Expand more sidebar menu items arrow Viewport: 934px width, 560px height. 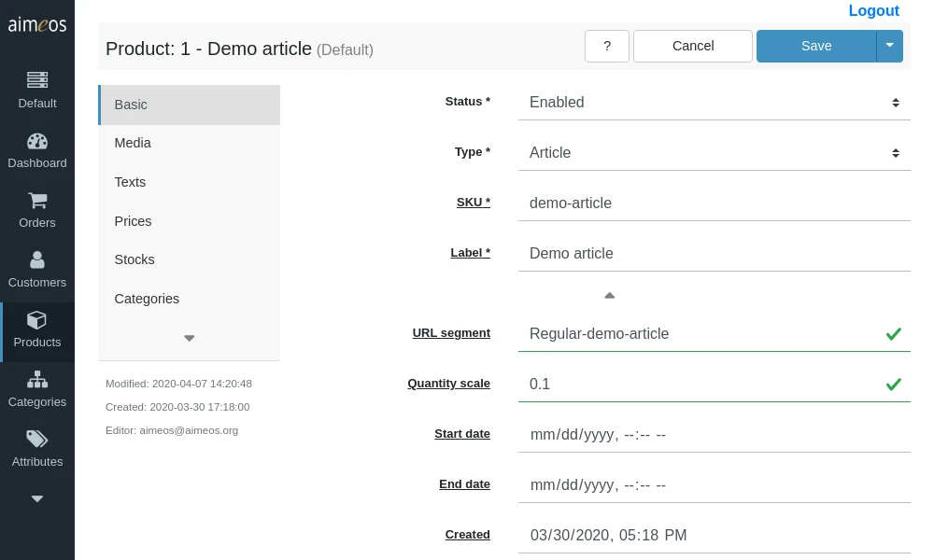click(37, 498)
